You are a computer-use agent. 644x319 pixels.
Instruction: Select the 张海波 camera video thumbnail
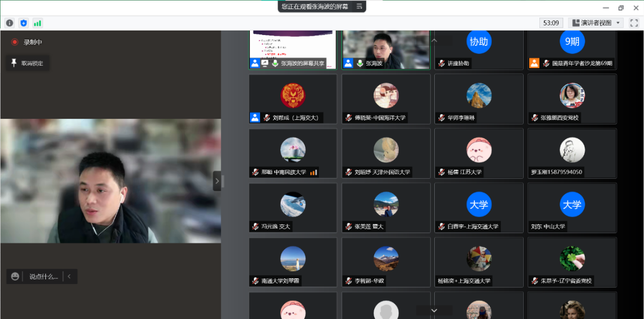click(386, 49)
